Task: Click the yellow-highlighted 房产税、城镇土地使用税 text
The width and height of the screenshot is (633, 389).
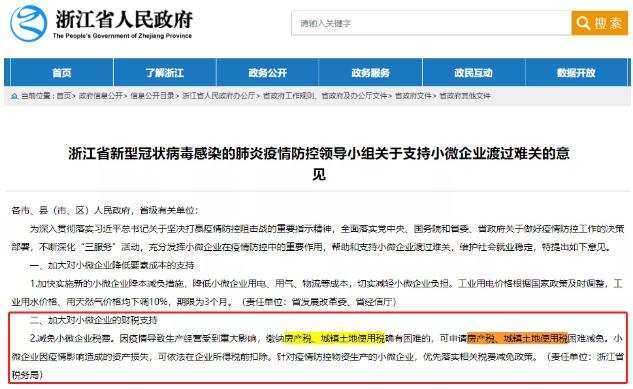Action: (x=335, y=338)
